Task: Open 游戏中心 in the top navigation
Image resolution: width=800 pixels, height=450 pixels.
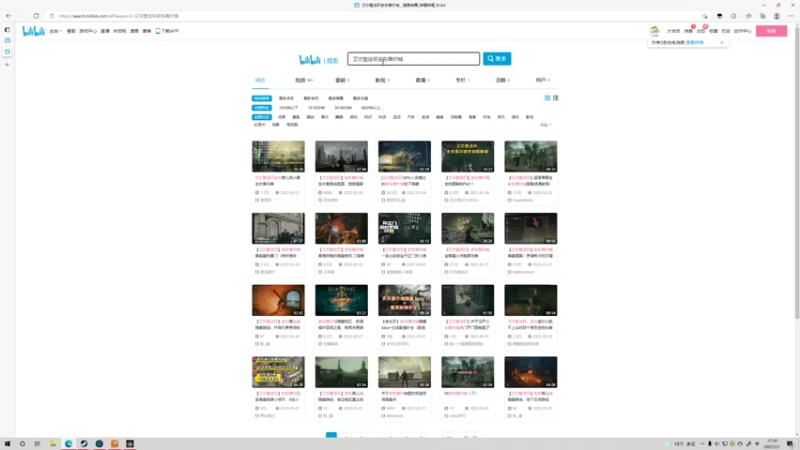Action: [88, 31]
